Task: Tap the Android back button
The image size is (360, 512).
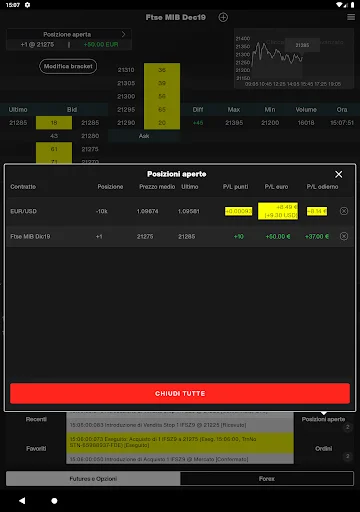Action: pos(22,501)
